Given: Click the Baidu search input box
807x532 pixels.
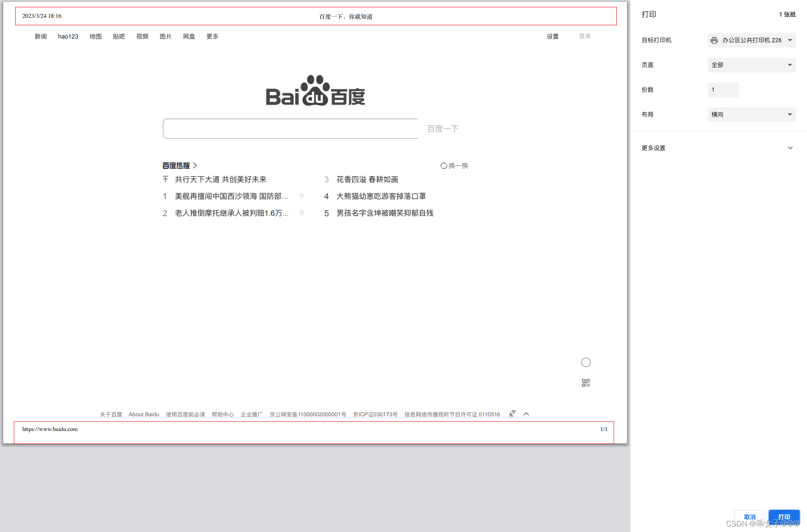Looking at the screenshot, I should [290, 129].
